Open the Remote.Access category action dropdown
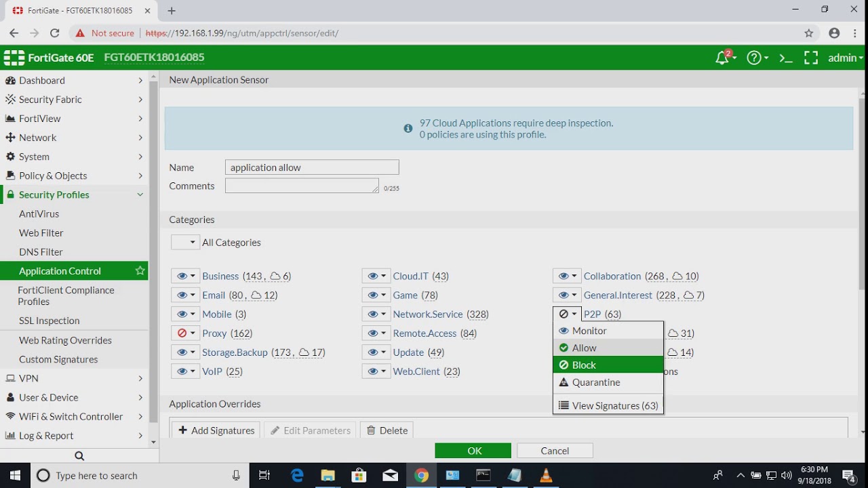Image resolution: width=868 pixels, height=488 pixels. 376,333
